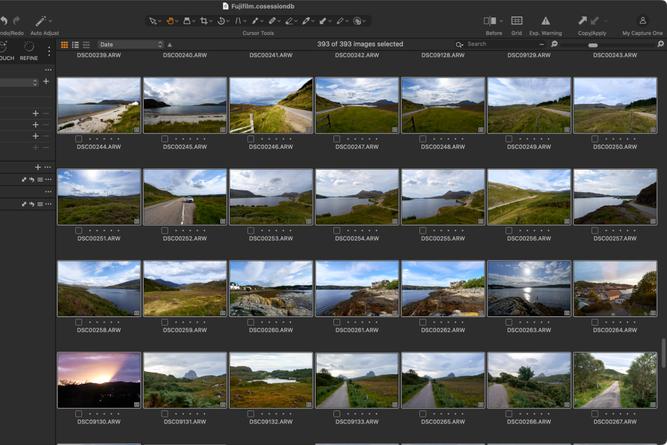
Task: Adjust the thumbnail size slider
Action: (593, 45)
